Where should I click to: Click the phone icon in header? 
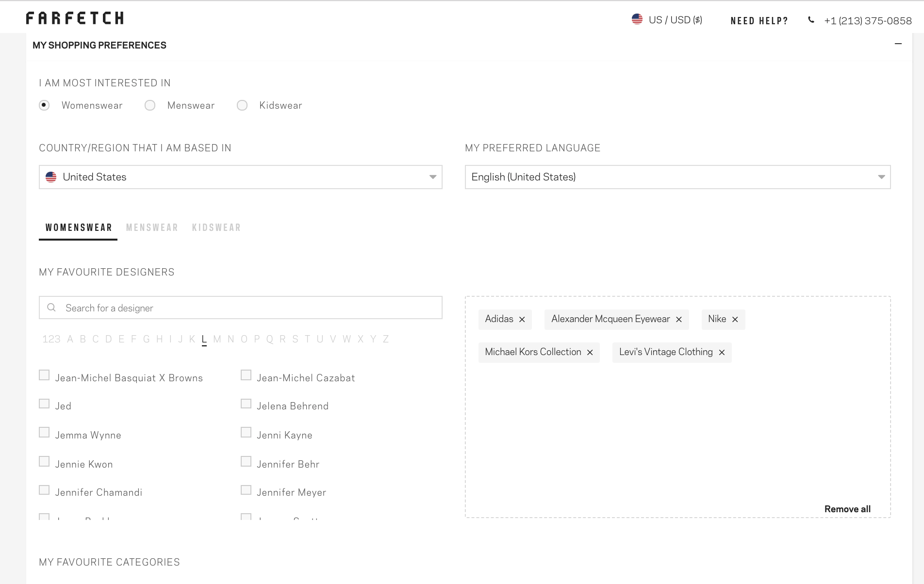(x=811, y=20)
